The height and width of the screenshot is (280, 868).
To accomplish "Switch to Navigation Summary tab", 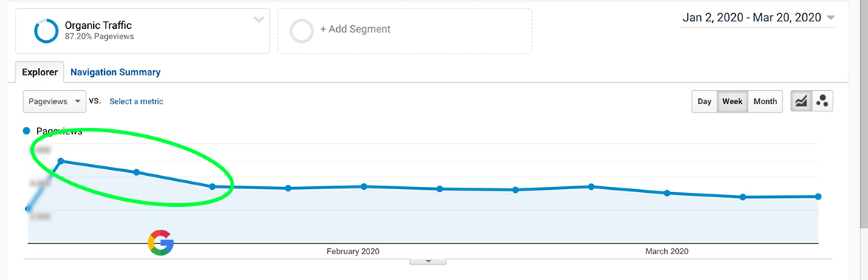I will click(115, 72).
